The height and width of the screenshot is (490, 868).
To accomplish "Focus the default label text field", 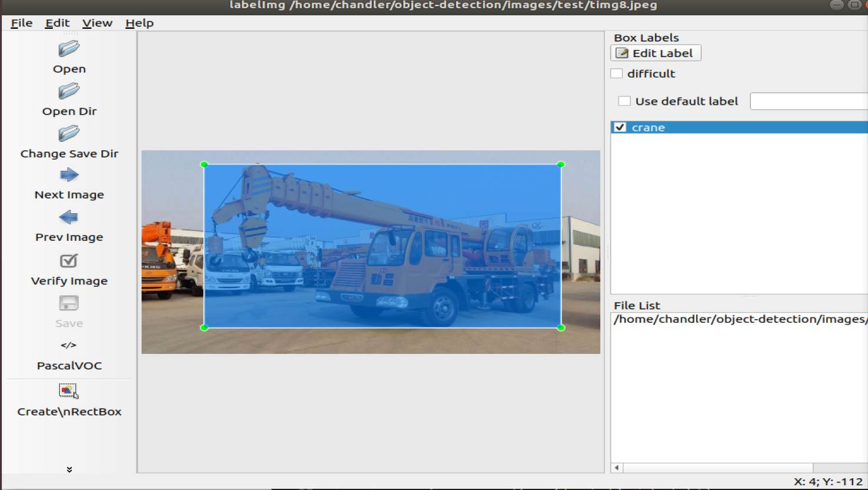I will pyautogui.click(x=809, y=101).
